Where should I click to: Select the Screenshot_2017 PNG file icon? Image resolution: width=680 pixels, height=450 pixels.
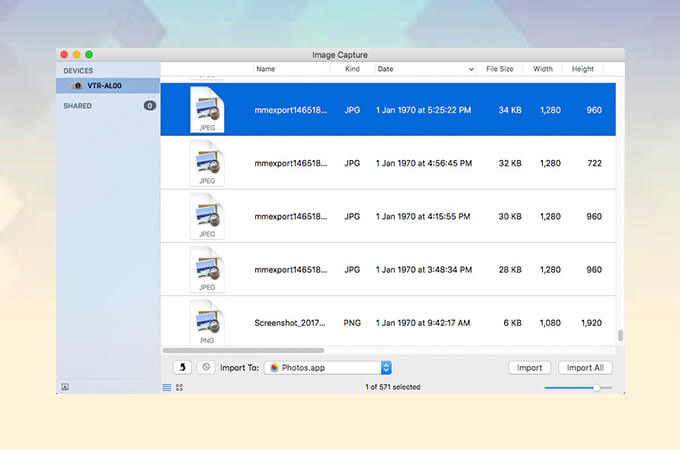[207, 322]
